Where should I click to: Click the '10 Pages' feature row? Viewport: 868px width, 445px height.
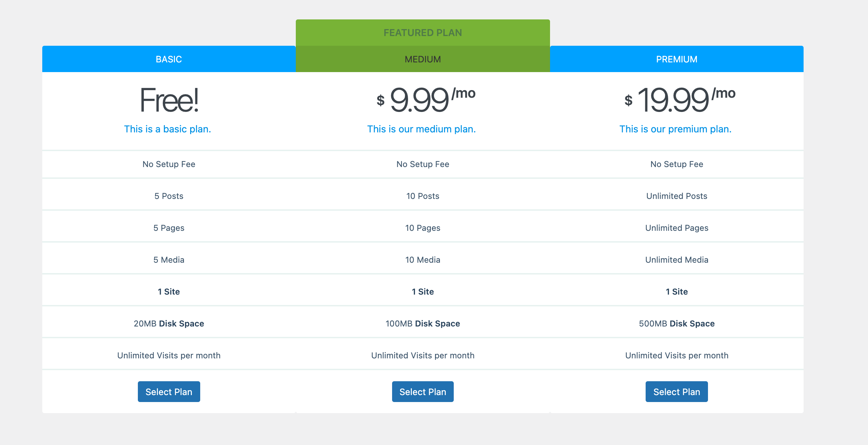pyautogui.click(x=423, y=228)
